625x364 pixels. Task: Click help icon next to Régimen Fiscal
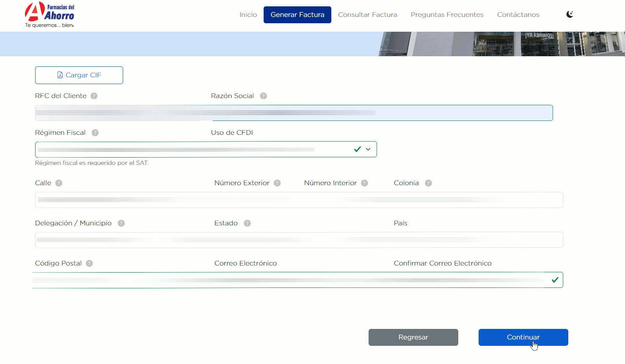[95, 133]
